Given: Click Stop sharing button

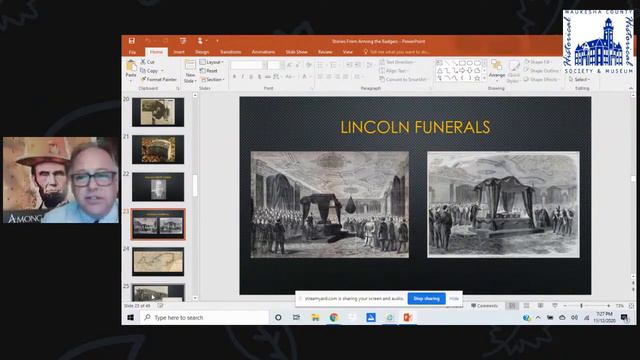Looking at the screenshot, I should click(x=426, y=299).
